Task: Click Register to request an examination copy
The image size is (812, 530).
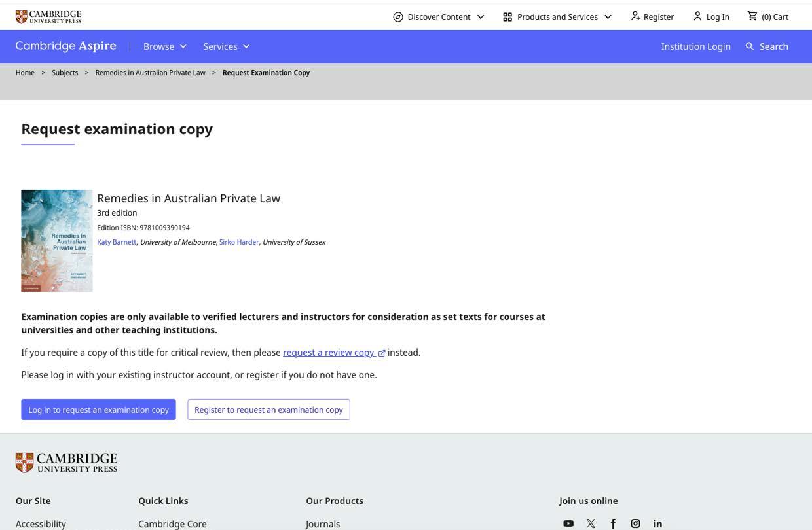Action: [268, 410]
